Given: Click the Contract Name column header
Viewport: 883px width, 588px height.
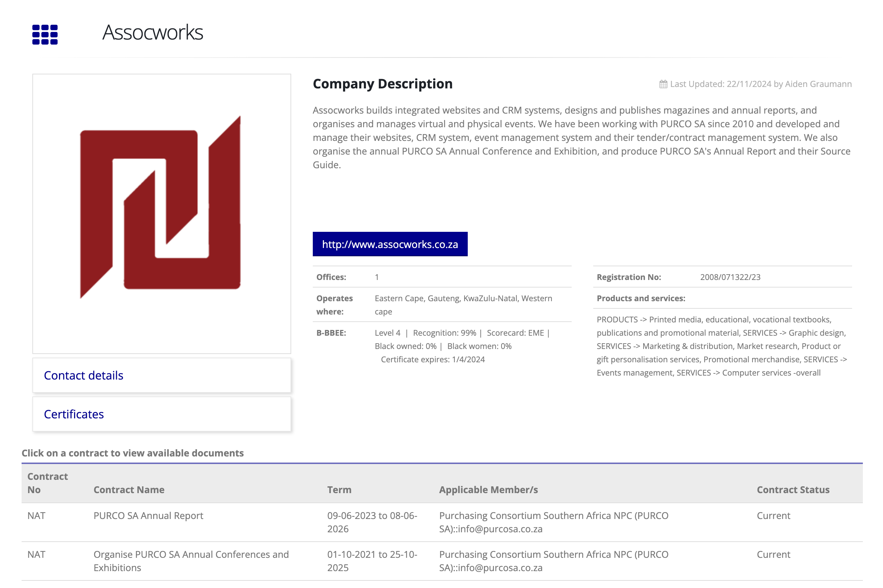Looking at the screenshot, I should click(x=129, y=490).
